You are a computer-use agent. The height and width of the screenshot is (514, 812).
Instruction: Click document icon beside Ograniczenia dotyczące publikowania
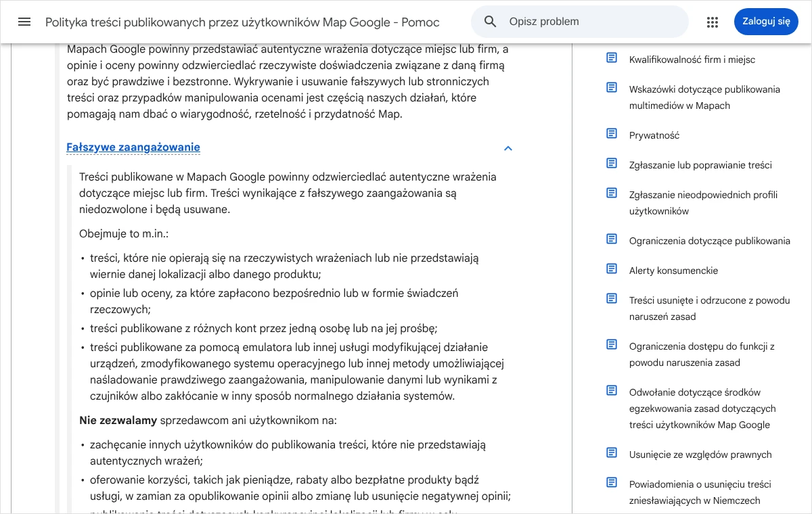pos(612,239)
